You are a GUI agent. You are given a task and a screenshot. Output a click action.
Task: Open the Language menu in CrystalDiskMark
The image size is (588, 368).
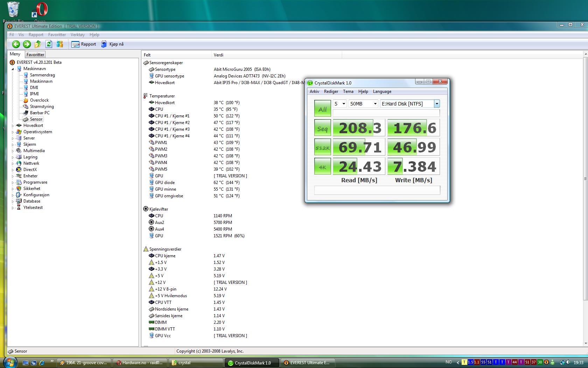click(382, 91)
